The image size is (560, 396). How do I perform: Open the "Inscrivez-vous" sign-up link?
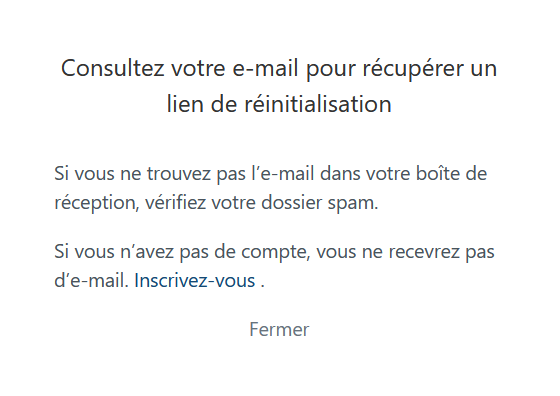(194, 281)
